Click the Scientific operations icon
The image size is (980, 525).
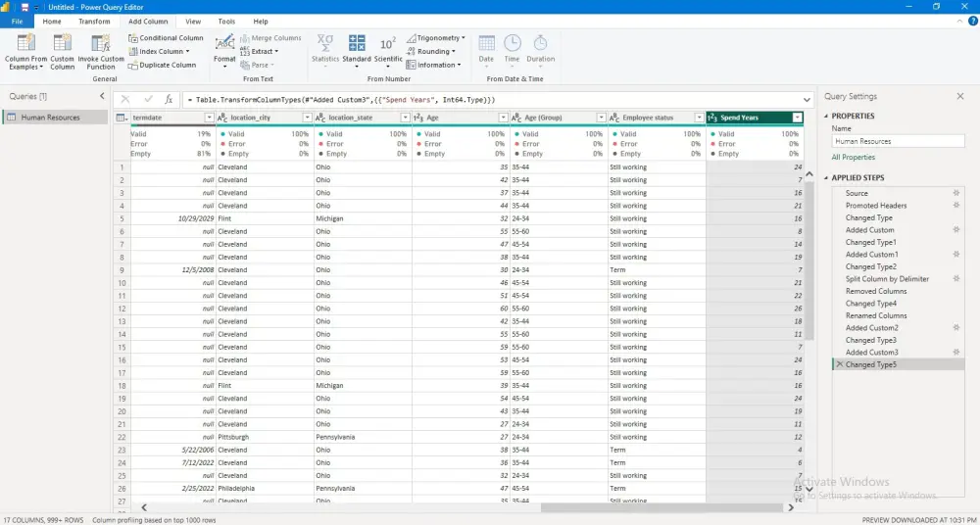[388, 44]
